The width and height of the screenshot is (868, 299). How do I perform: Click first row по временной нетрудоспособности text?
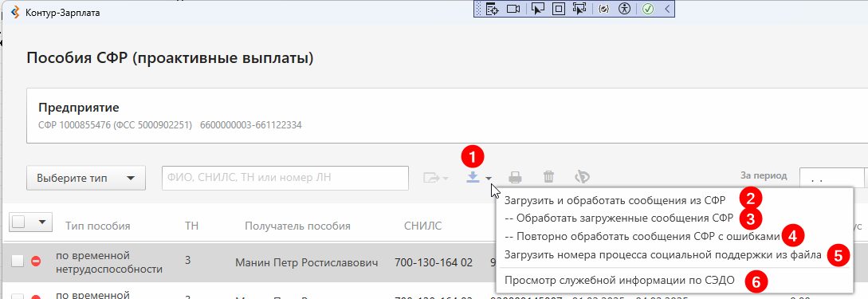(110, 262)
